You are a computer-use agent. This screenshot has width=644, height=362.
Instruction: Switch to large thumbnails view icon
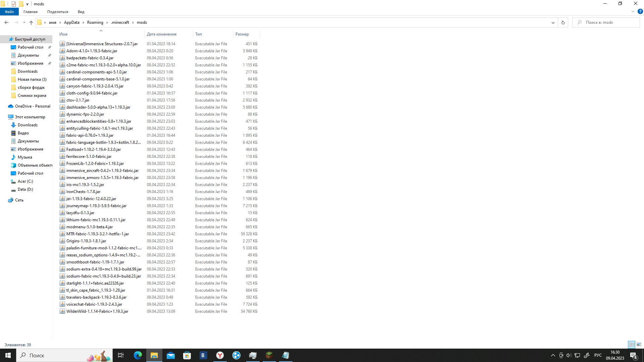point(639,345)
